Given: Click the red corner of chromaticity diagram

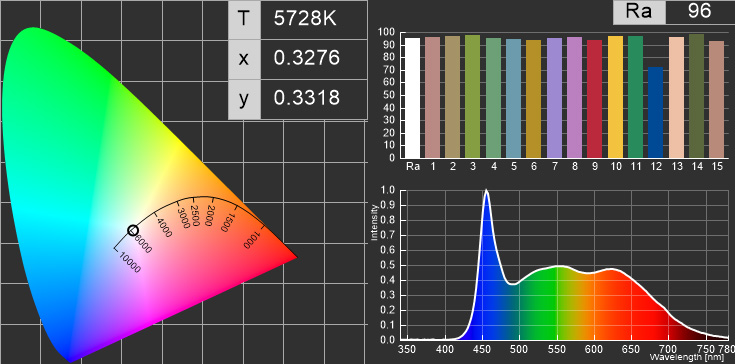Looking at the screenshot, I should point(293,257).
